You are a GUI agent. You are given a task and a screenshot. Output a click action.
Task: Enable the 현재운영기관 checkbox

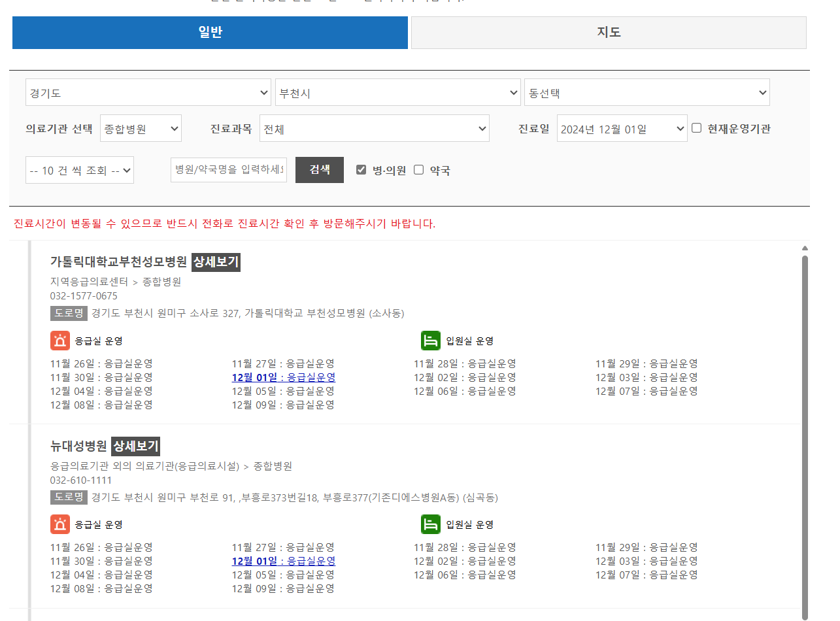(696, 128)
